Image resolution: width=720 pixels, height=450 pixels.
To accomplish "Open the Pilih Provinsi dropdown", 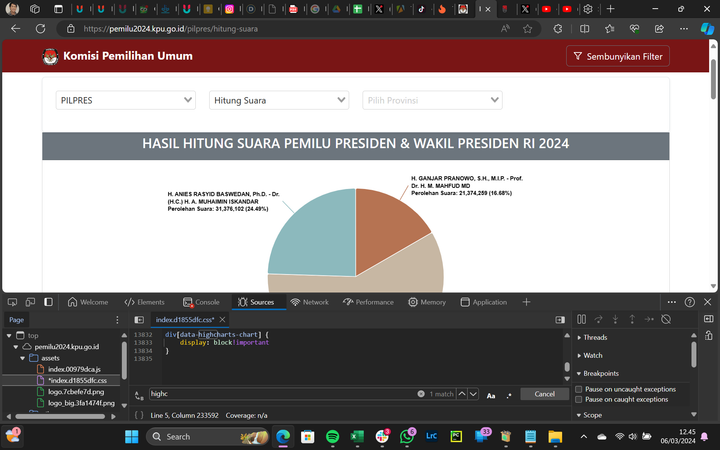I will pos(432,100).
